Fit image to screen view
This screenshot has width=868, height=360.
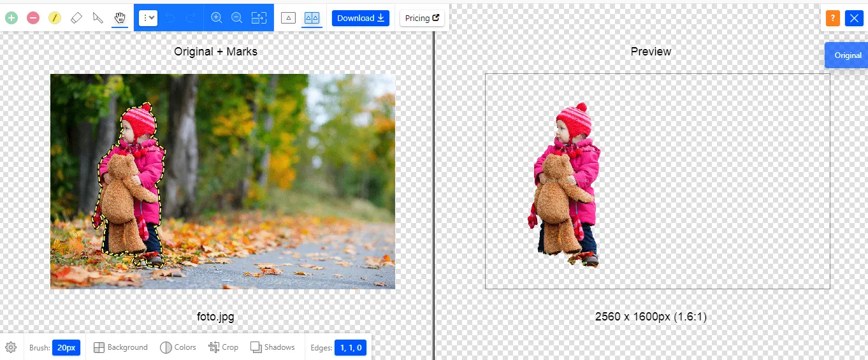tap(259, 18)
